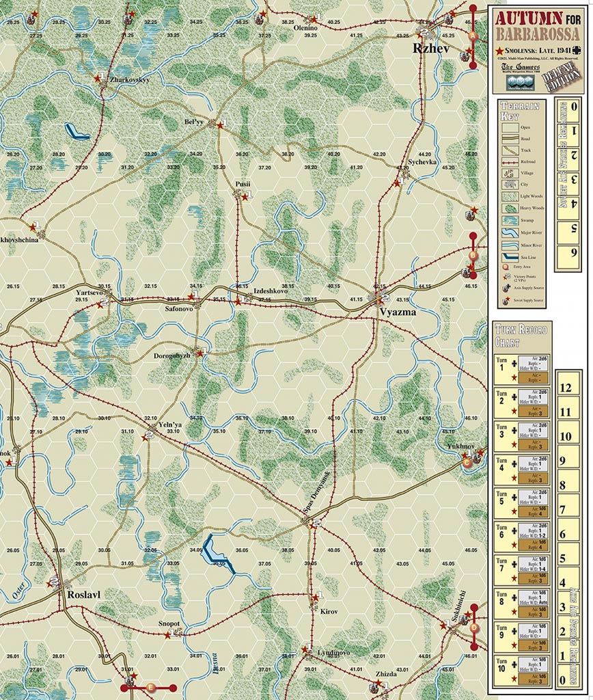Click the Spas Demyansk village icon
The width and height of the screenshot is (593, 700).
pos(307,520)
